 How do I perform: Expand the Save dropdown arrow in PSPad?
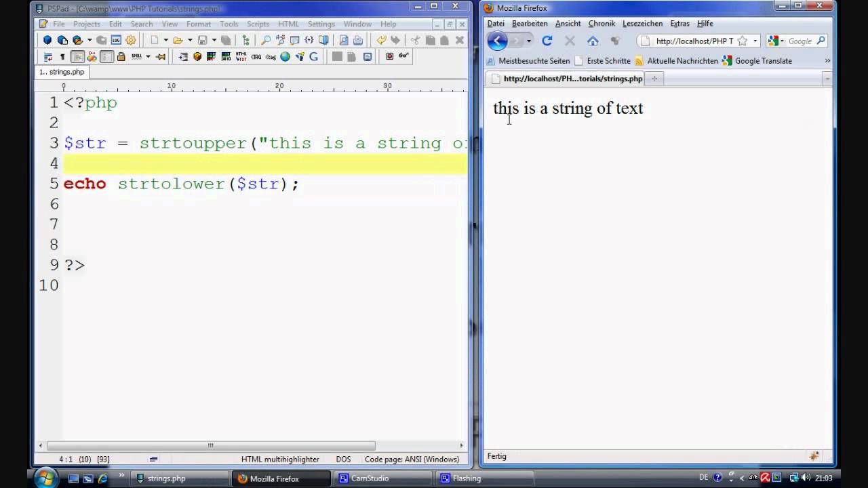[x=214, y=41]
